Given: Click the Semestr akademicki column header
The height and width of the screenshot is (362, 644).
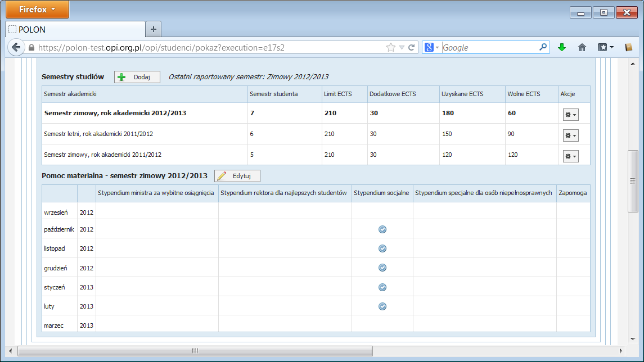Looking at the screenshot, I should 145,94.
